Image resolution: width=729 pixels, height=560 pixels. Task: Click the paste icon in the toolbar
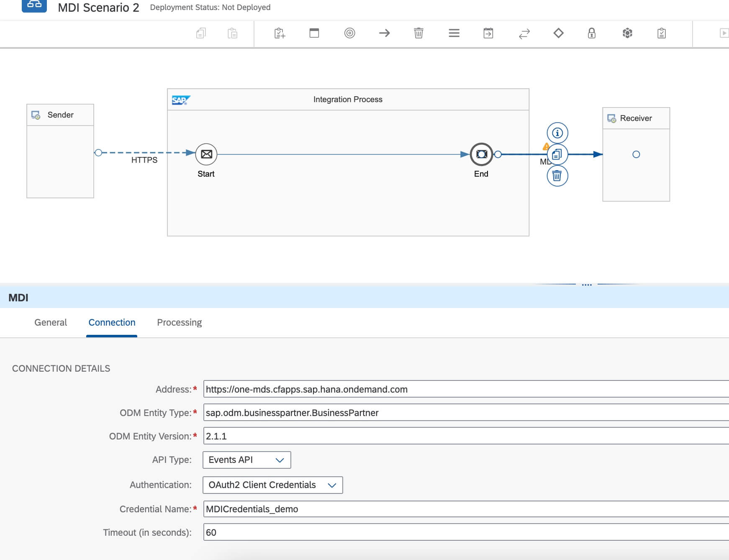(233, 33)
